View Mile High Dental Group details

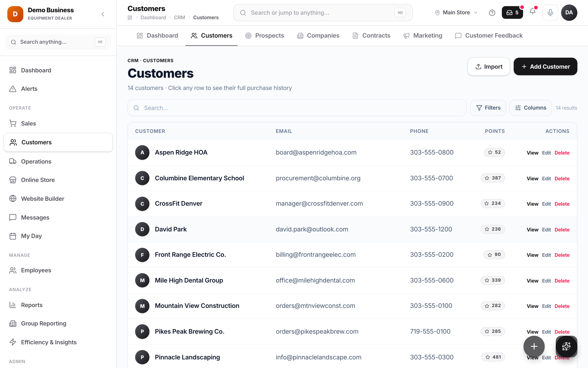532,281
